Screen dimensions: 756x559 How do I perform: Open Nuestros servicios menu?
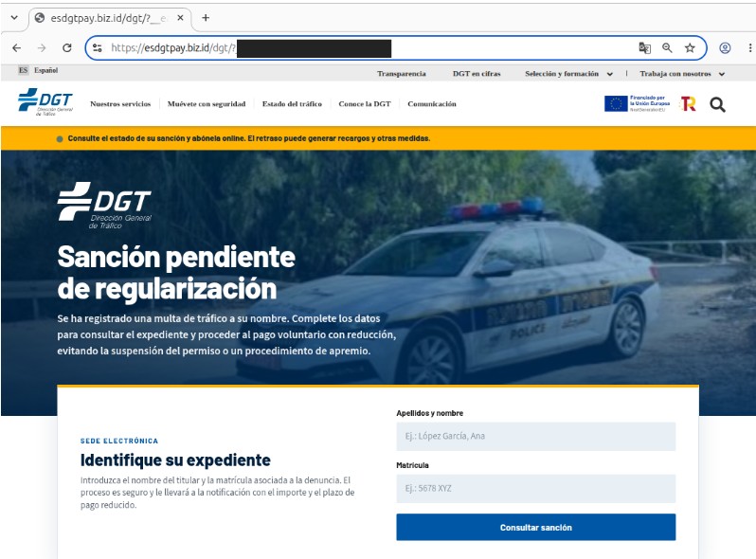point(120,103)
